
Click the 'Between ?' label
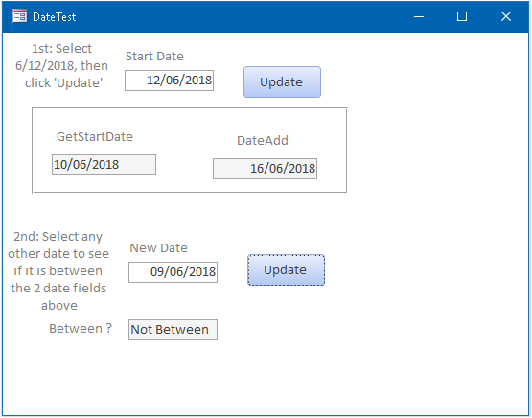point(81,329)
